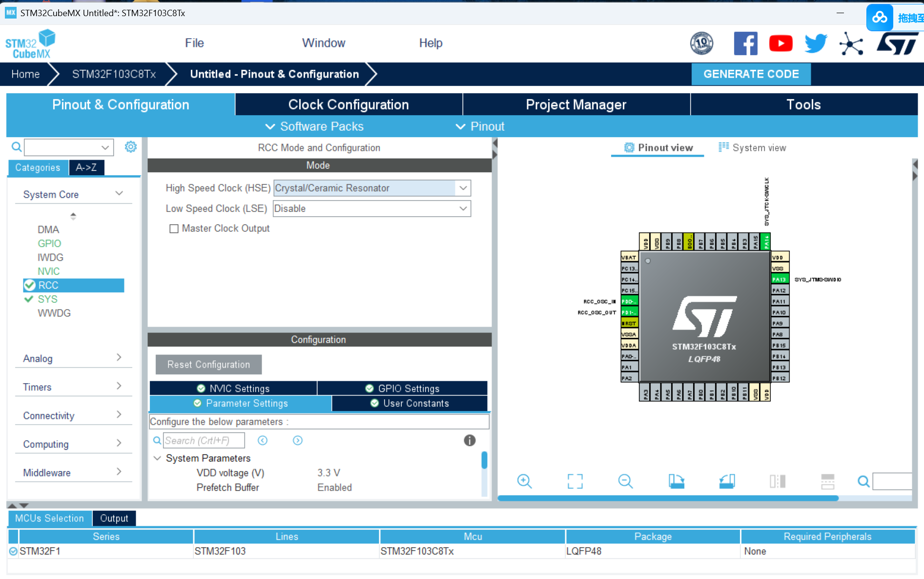Image resolution: width=924 pixels, height=579 pixels.
Task: Open the High Speed Clock (HSE) dropdown
Action: coord(372,188)
